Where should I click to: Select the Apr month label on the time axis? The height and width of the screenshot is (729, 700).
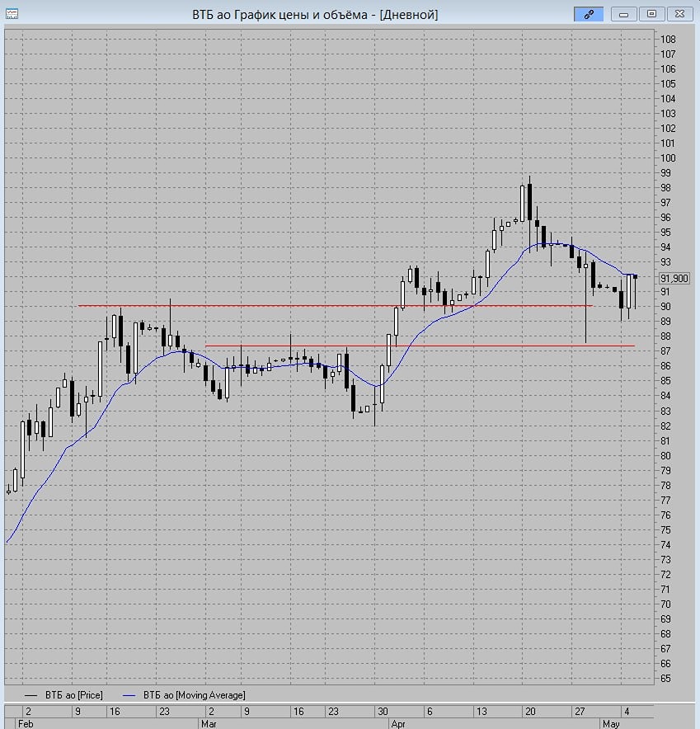pyautogui.click(x=398, y=723)
